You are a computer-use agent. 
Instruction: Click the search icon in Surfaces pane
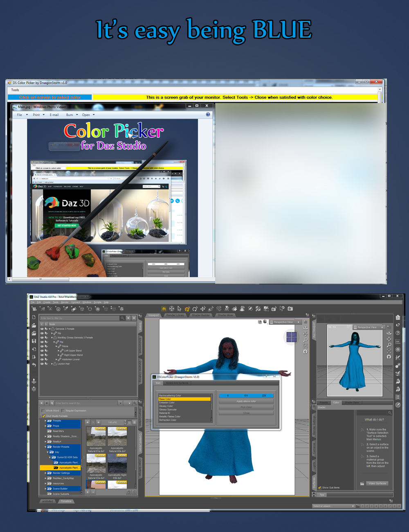click(389, 413)
